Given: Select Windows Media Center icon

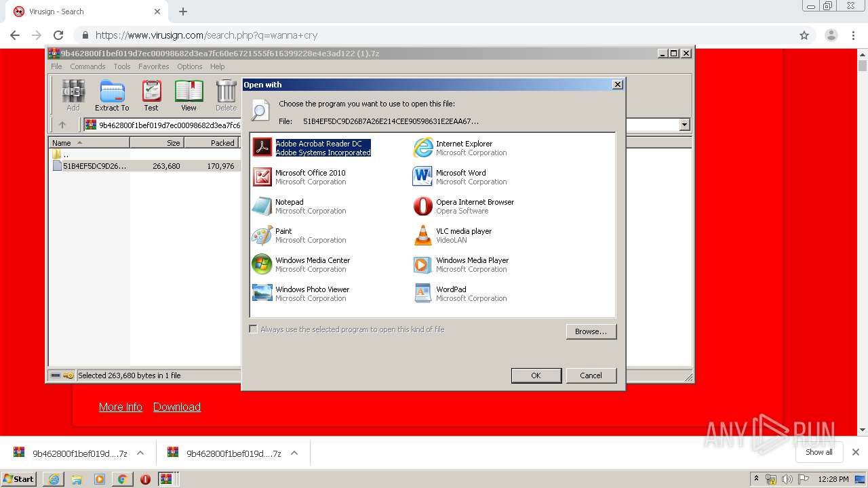Looking at the screenshot, I should click(x=262, y=264).
